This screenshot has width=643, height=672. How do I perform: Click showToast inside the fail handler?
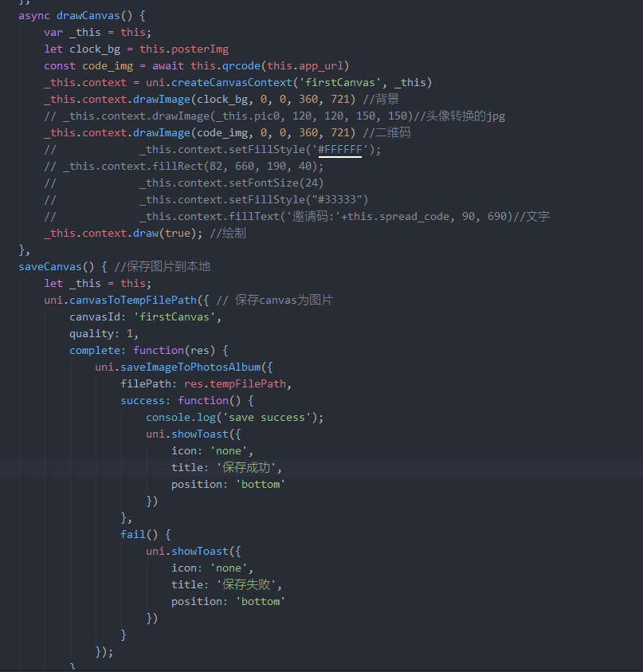[200, 551]
